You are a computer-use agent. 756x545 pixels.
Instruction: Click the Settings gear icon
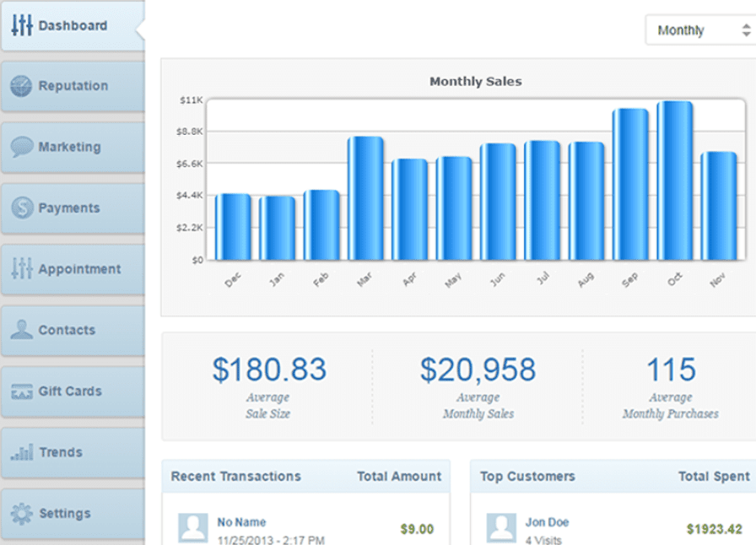[22, 513]
